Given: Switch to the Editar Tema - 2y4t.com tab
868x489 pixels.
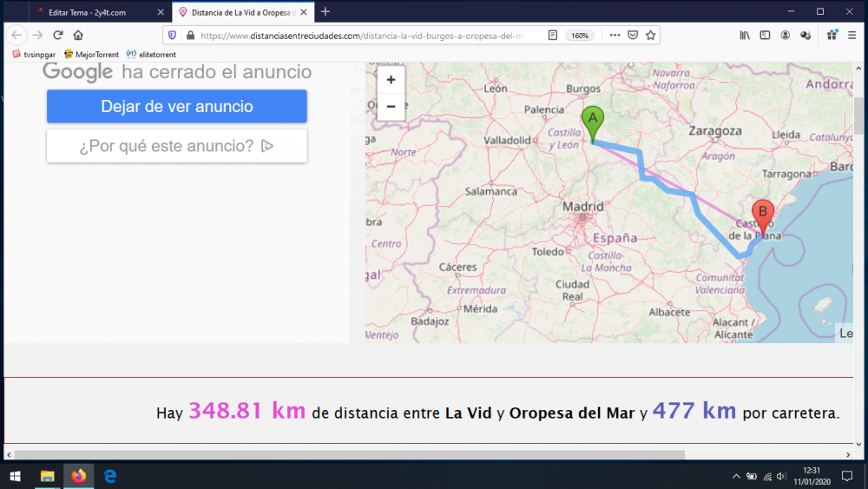Looking at the screenshot, I should pos(94,12).
